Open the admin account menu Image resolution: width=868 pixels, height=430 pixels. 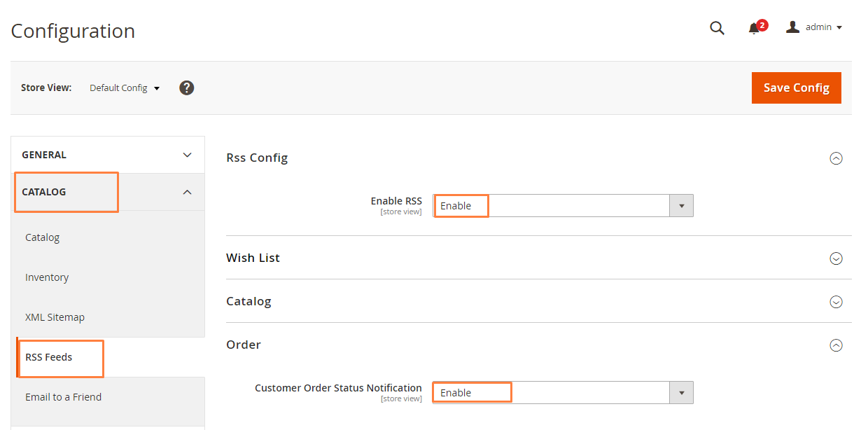pos(814,27)
